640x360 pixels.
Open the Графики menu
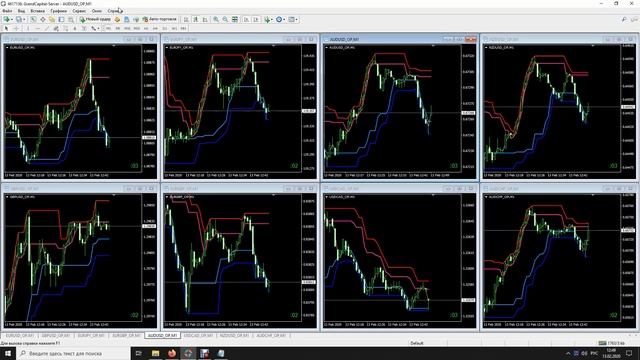(x=59, y=11)
